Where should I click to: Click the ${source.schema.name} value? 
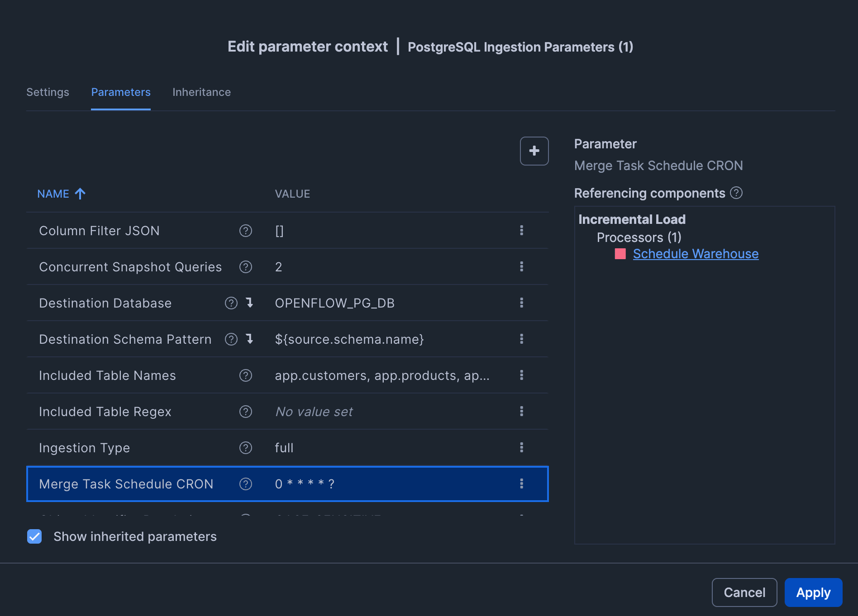349,339
